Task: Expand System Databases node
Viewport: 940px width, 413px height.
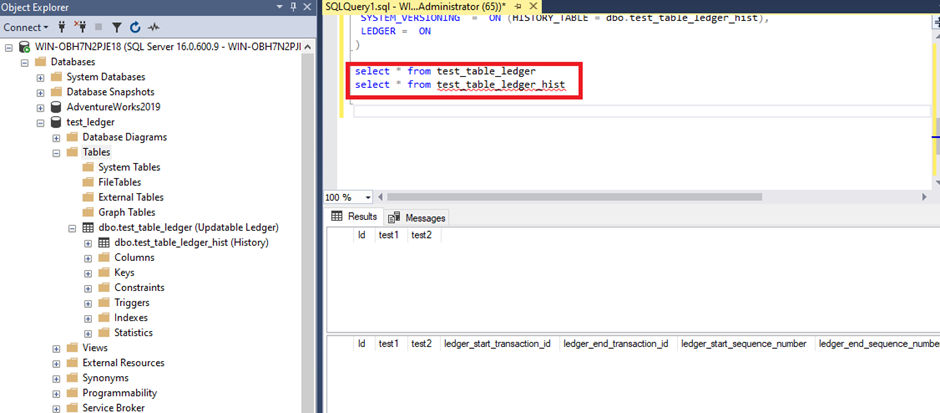Action: coord(40,77)
